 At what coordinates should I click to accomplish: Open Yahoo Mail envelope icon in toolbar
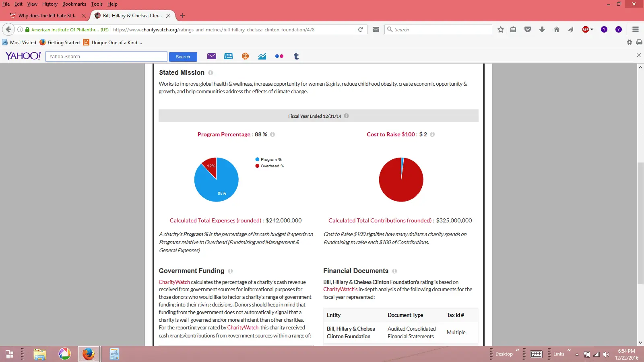coord(212,56)
